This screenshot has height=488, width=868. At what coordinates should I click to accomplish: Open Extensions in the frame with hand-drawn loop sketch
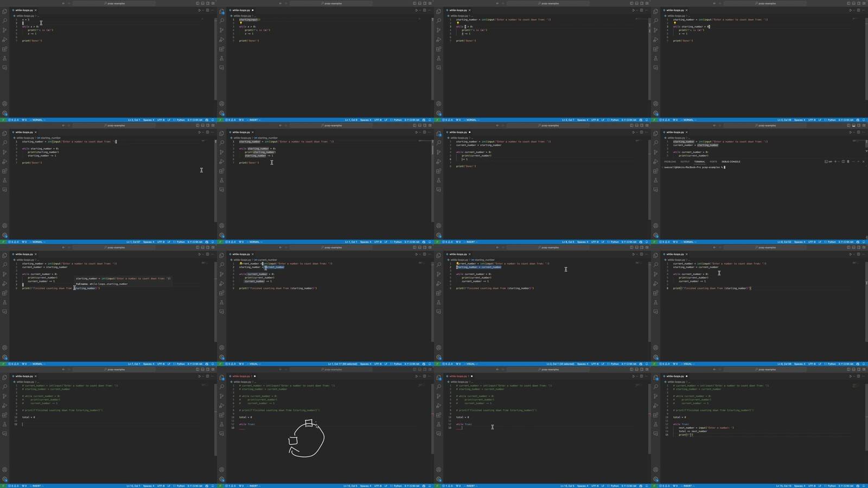221,415
